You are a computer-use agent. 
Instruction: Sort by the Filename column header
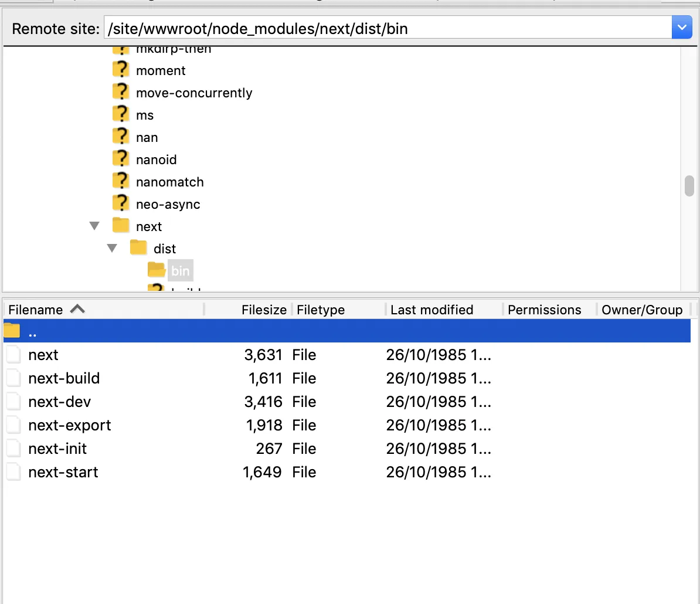[104, 310]
